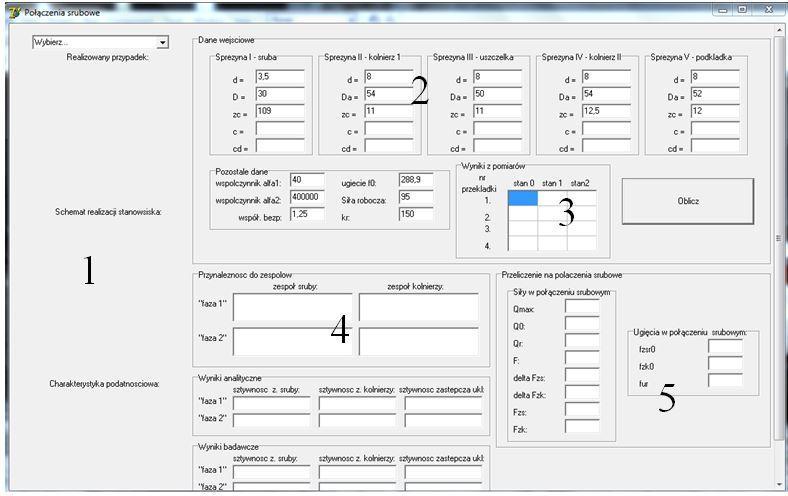Click the c field in Sprezyna V - podkladka

click(715, 129)
